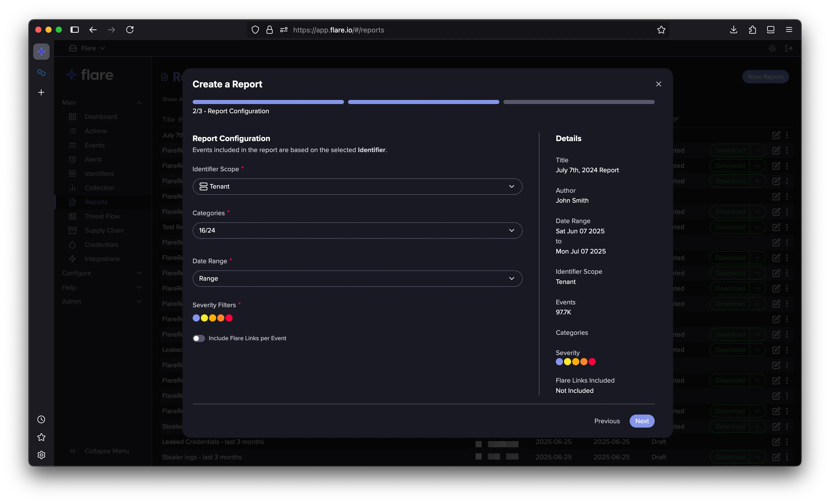This screenshot has width=830, height=504.
Task: Expand the Admin sidebar section
Action: pyautogui.click(x=102, y=301)
